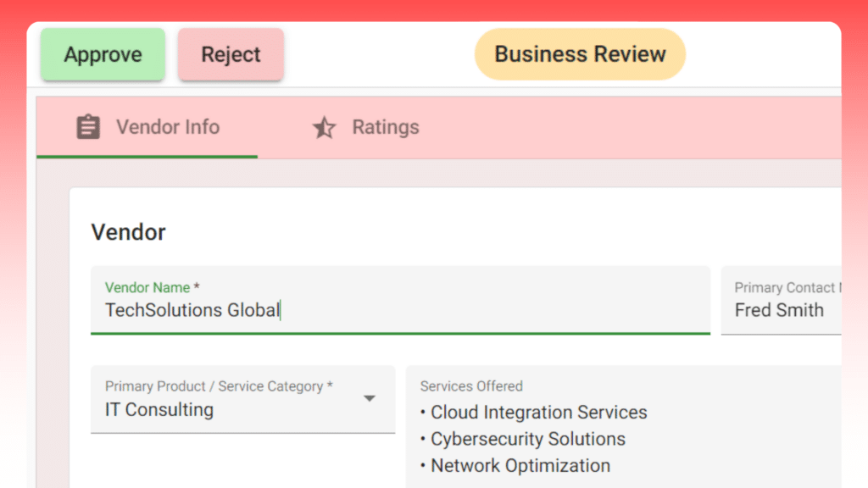This screenshot has width=868, height=488.
Task: Select the 'Network Optimization' line
Action: pyautogui.click(x=520, y=465)
